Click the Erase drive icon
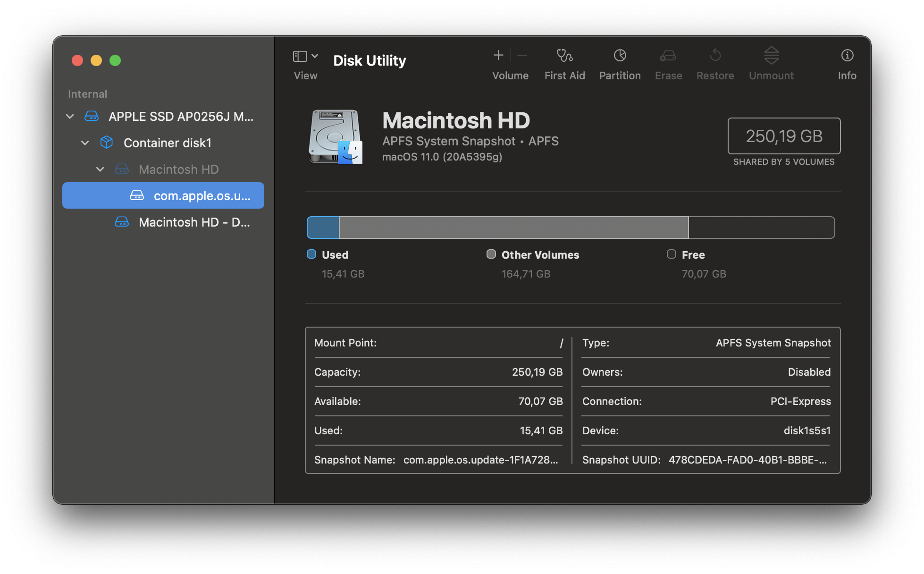This screenshot has width=924, height=574. pyautogui.click(x=668, y=56)
